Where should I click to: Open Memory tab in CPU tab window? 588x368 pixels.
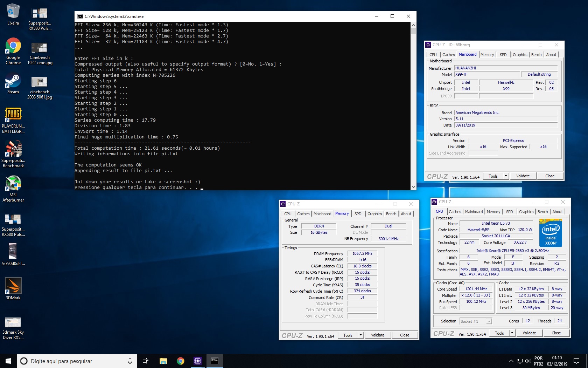[x=493, y=212]
